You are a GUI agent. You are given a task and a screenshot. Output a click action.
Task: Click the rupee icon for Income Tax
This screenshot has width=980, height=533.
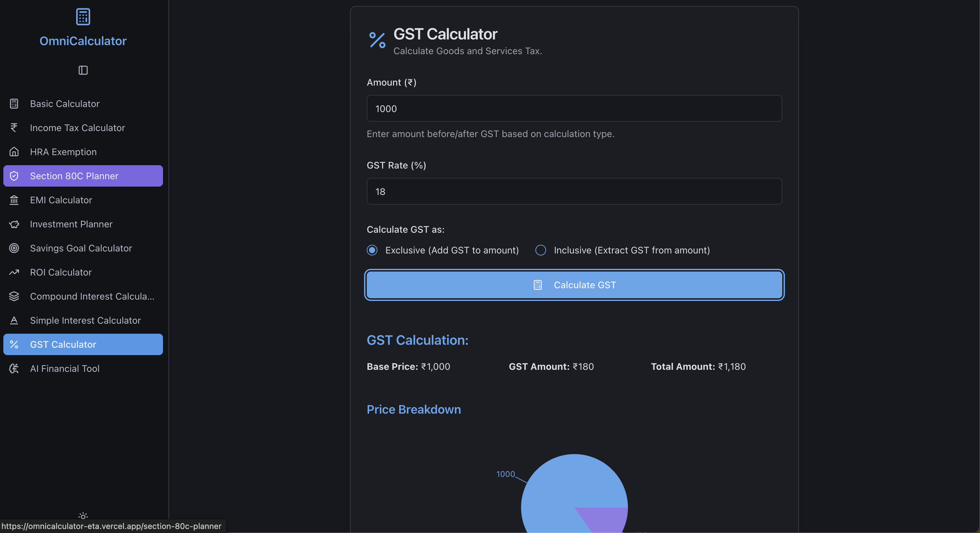click(14, 127)
